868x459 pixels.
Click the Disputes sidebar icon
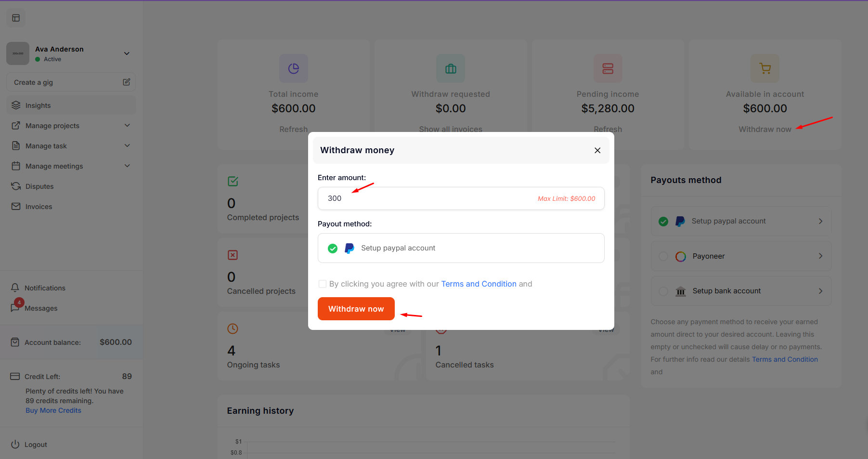[x=16, y=186]
